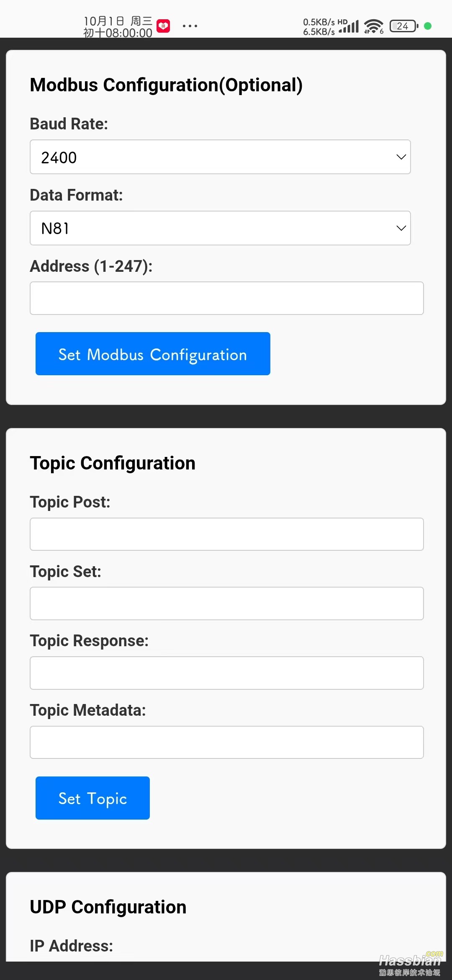
Task: Tap the date and time in status bar
Action: [x=118, y=27]
